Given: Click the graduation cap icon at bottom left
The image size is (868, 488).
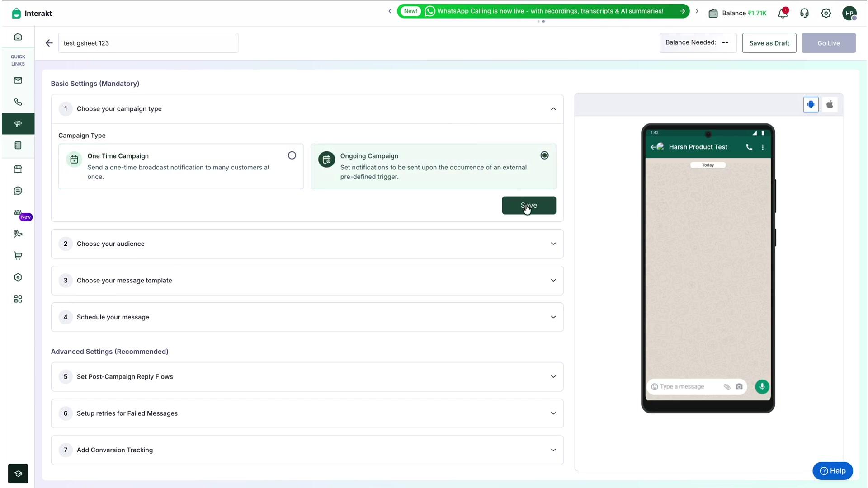Looking at the screenshot, I should pos(18,474).
